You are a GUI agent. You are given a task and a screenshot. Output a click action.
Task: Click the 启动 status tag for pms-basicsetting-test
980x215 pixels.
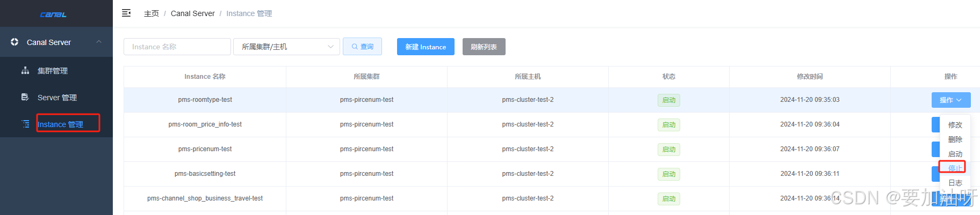(x=669, y=174)
